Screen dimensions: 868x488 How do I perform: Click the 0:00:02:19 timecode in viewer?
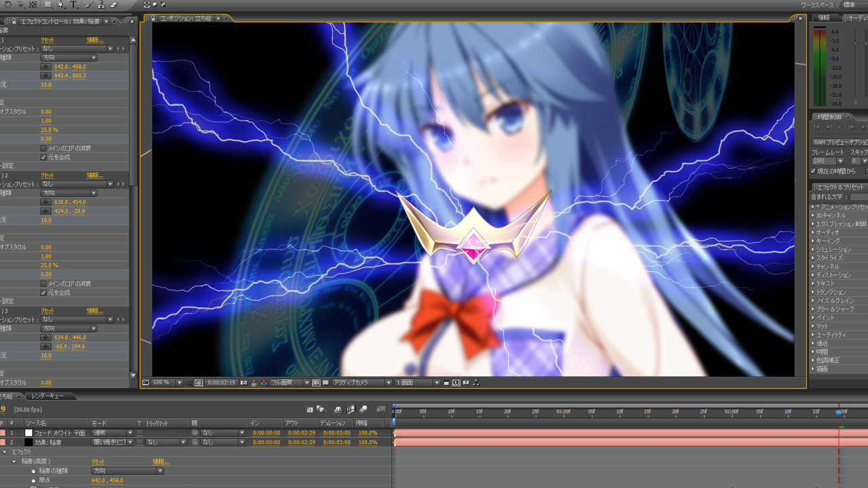point(221,382)
